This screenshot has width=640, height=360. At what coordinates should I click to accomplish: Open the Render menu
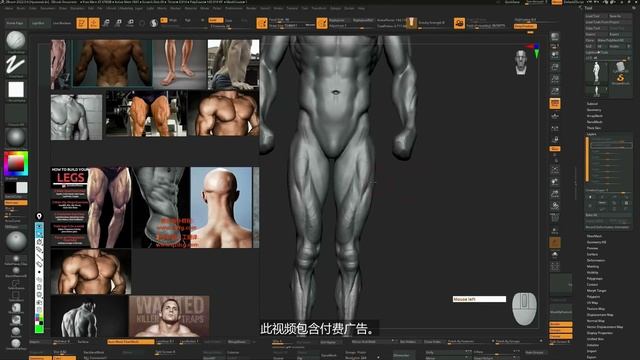[251, 8]
